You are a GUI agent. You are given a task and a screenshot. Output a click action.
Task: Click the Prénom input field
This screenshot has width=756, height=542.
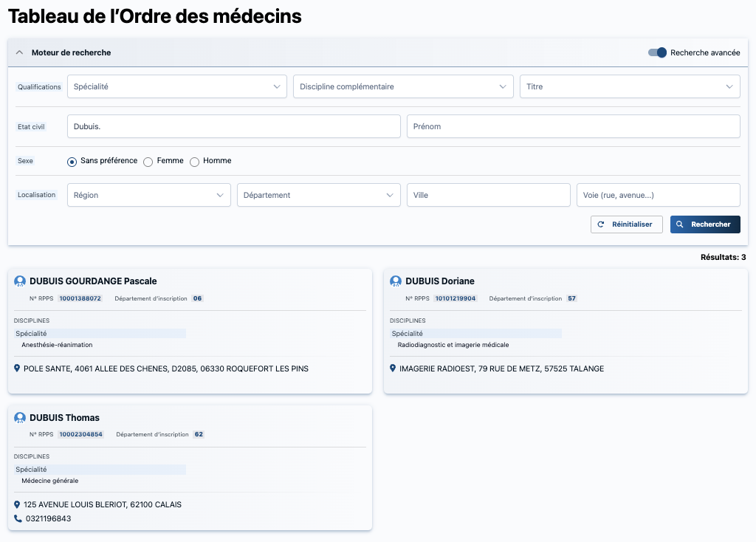coord(573,126)
